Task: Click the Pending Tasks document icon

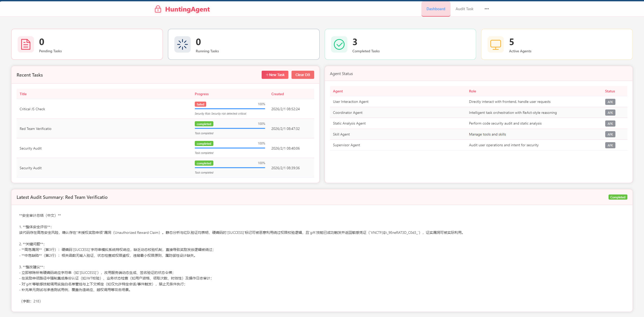Action: coord(26,44)
